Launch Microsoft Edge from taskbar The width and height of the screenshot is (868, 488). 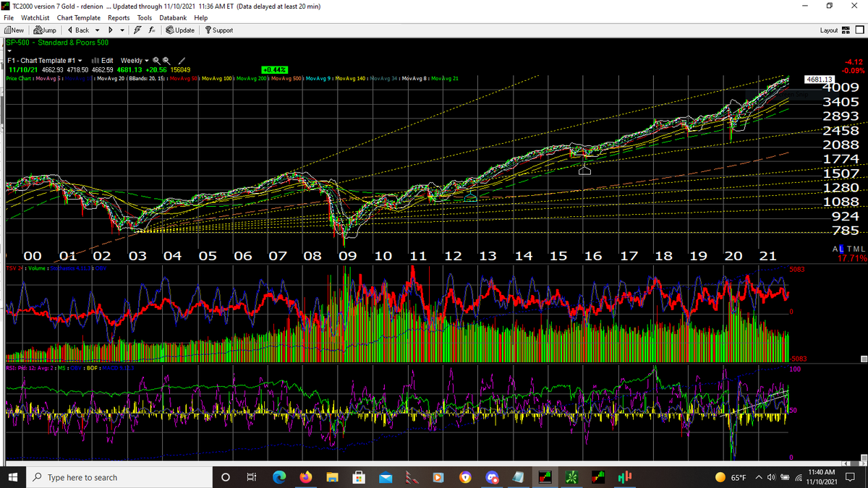278,477
